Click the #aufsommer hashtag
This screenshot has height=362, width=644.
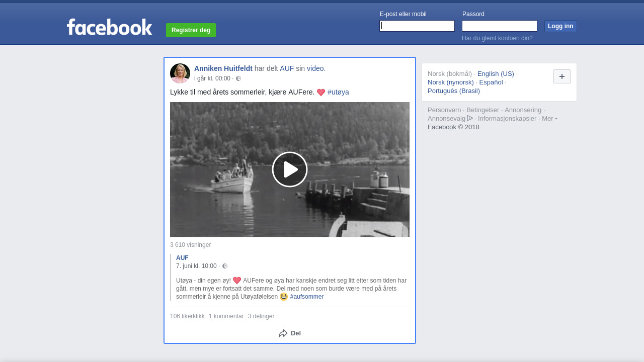307,297
